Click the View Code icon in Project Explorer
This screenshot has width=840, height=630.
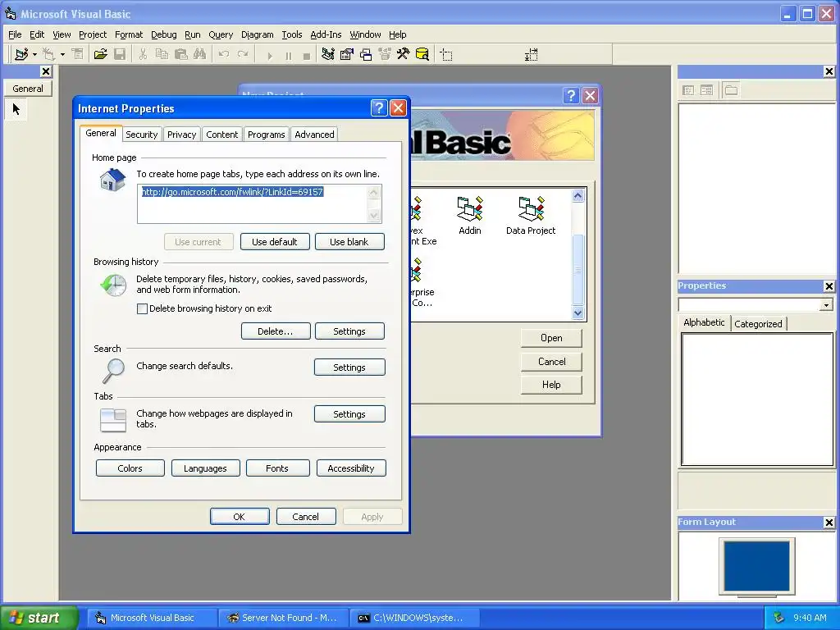click(688, 90)
